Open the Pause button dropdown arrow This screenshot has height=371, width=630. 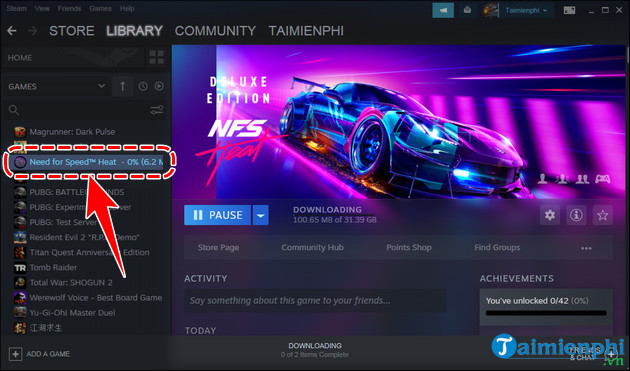pos(260,215)
